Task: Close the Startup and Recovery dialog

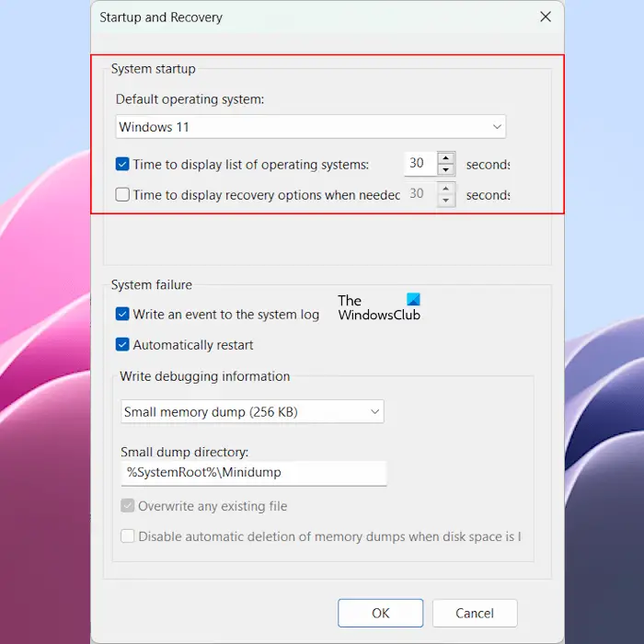Action: [x=546, y=17]
